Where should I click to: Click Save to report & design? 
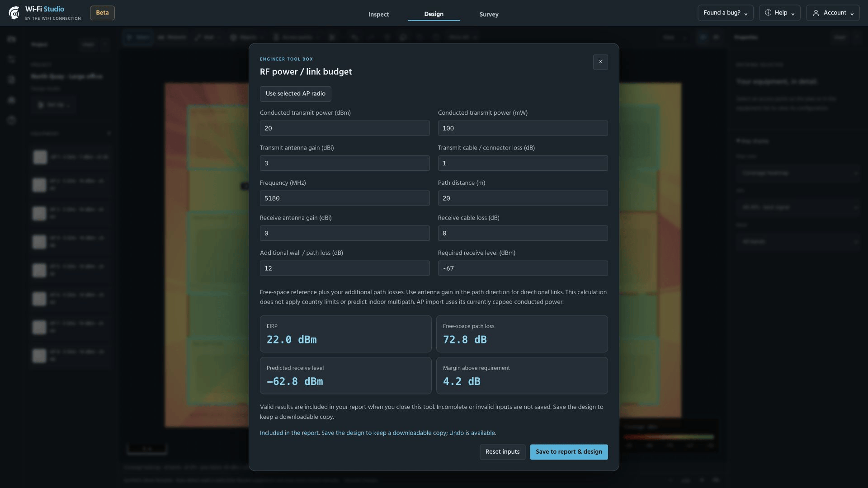click(569, 452)
